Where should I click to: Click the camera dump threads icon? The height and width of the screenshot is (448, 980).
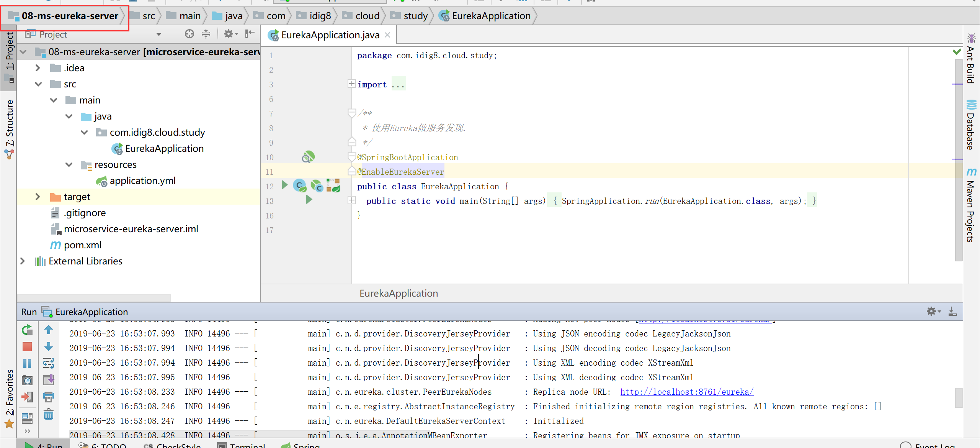[27, 380]
